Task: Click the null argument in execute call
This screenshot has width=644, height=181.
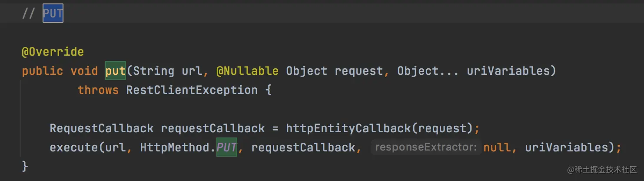Action: coord(497,147)
